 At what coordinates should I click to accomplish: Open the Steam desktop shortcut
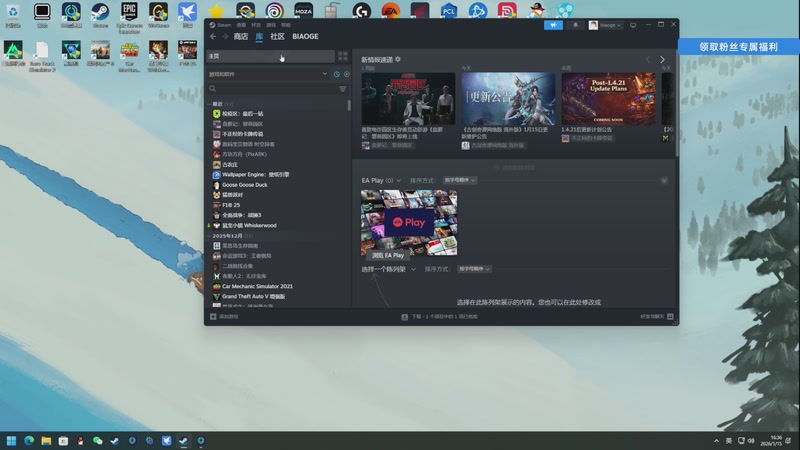tap(100, 14)
